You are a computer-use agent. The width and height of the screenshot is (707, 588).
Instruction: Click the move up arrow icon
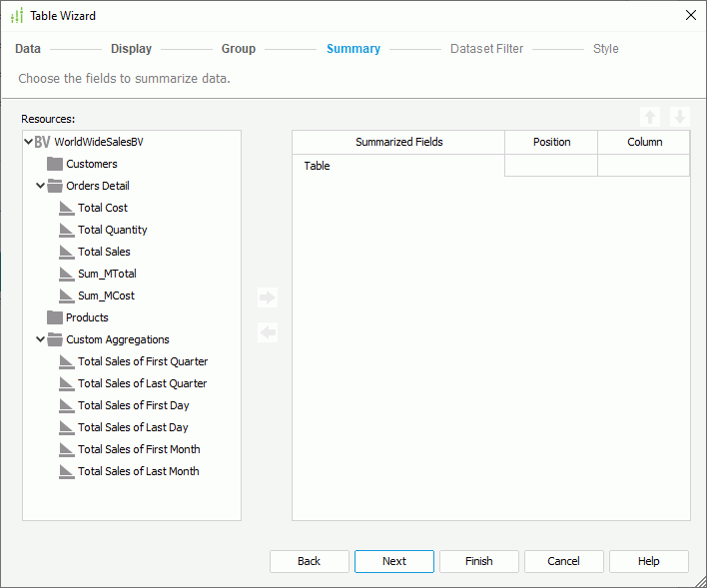[650, 117]
